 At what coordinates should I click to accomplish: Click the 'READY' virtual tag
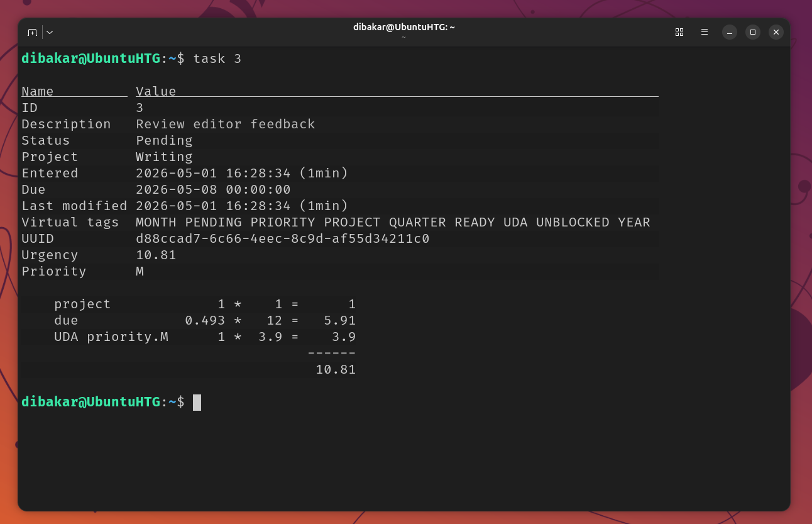click(x=475, y=222)
